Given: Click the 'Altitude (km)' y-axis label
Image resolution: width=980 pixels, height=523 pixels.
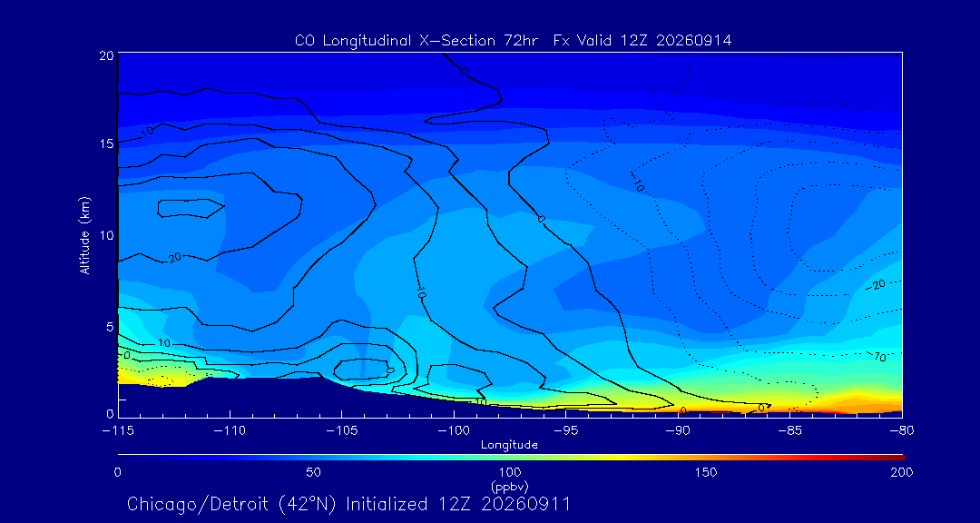Looking at the screenshot, I should coord(84,234).
